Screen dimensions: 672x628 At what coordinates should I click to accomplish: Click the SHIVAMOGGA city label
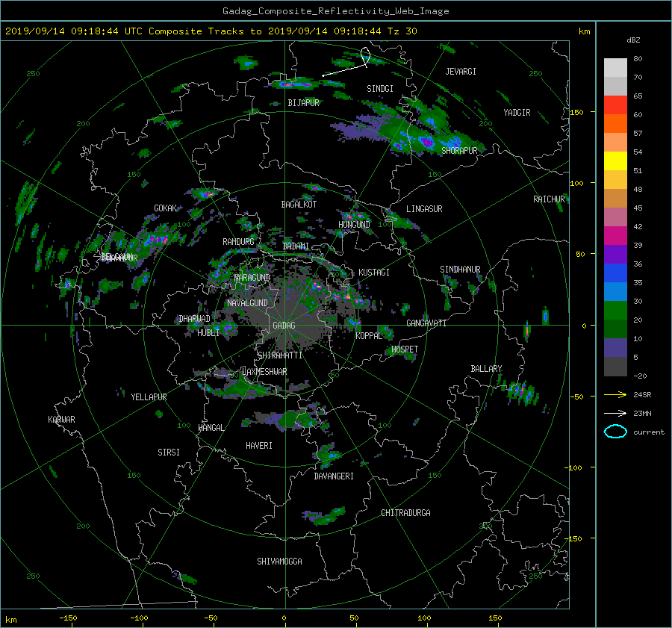click(279, 562)
